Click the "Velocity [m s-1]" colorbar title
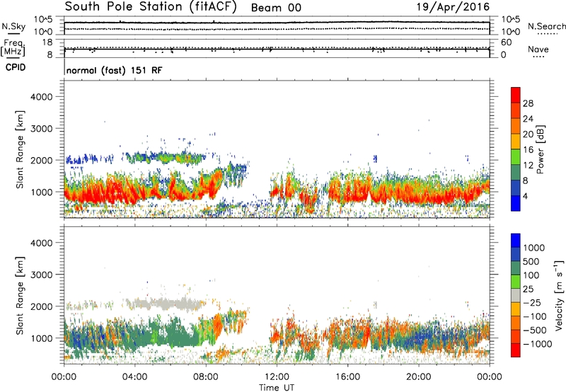This screenshot has height=392, width=566. coord(559,295)
